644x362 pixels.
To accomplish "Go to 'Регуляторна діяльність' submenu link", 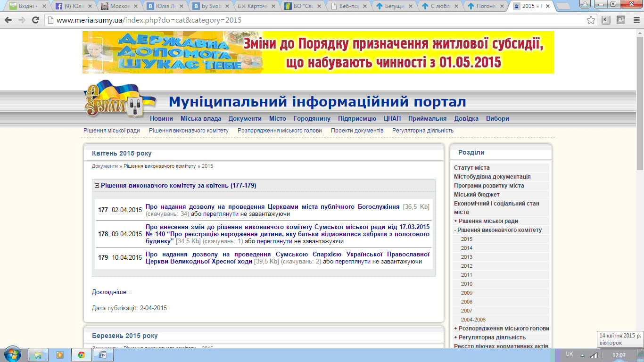I will pos(423,131).
